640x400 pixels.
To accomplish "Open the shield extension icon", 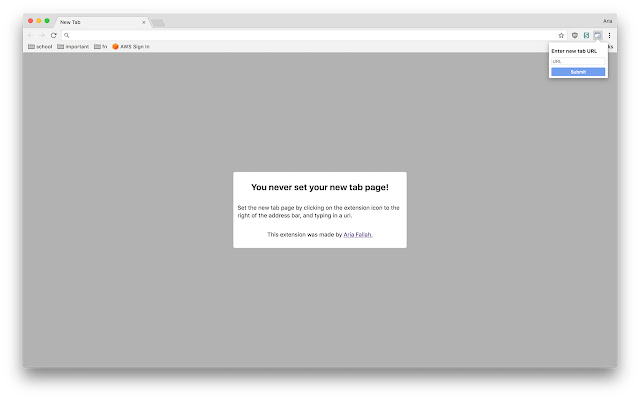I will 575,36.
